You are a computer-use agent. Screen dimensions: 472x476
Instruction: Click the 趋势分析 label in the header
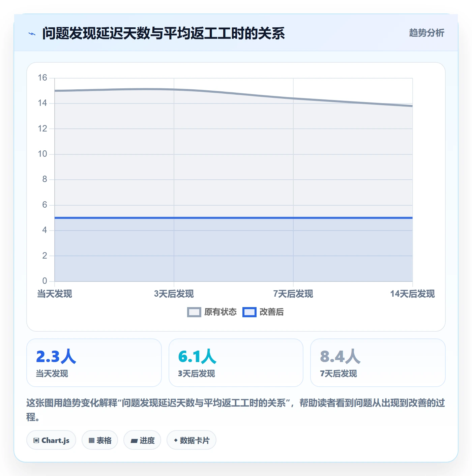click(426, 33)
